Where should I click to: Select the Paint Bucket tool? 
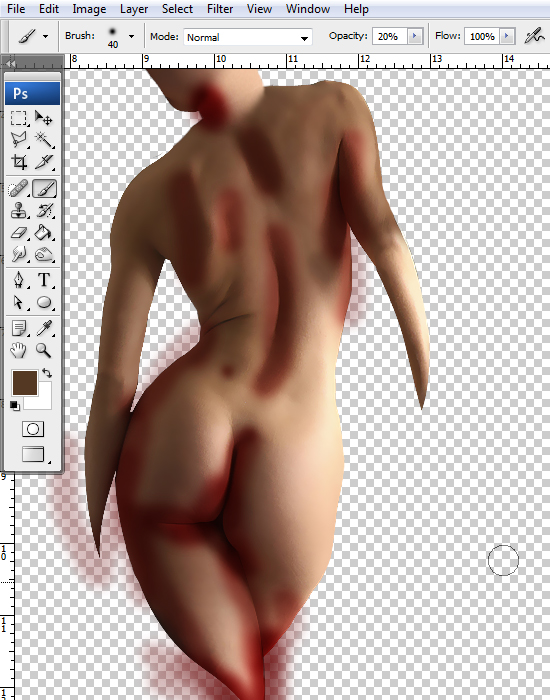pos(44,233)
